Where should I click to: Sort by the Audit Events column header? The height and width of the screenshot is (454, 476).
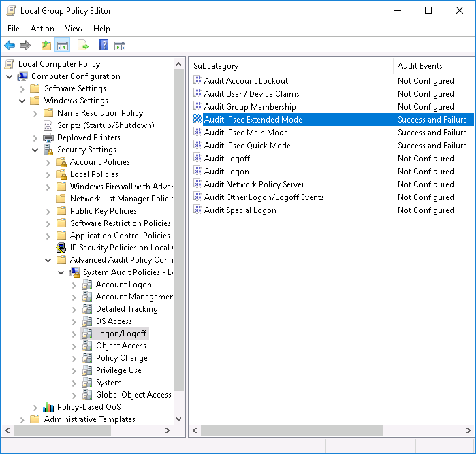point(434,66)
